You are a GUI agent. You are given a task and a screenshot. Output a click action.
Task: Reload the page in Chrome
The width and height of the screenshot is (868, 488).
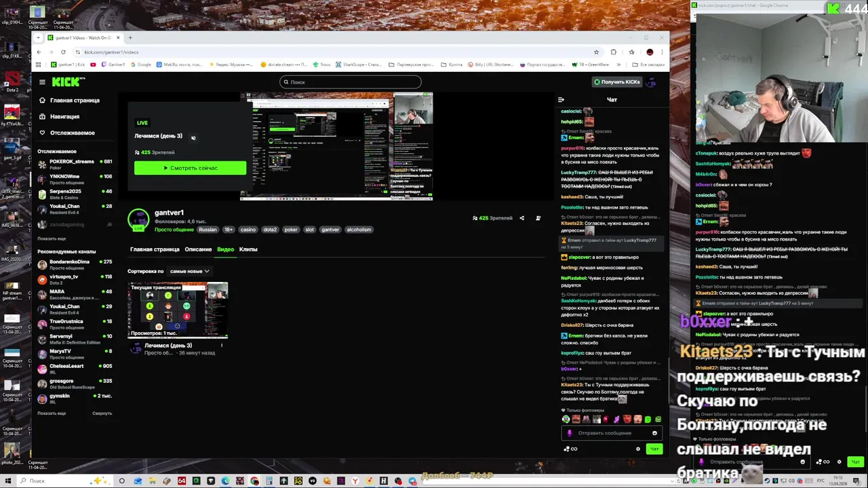[x=63, y=52]
